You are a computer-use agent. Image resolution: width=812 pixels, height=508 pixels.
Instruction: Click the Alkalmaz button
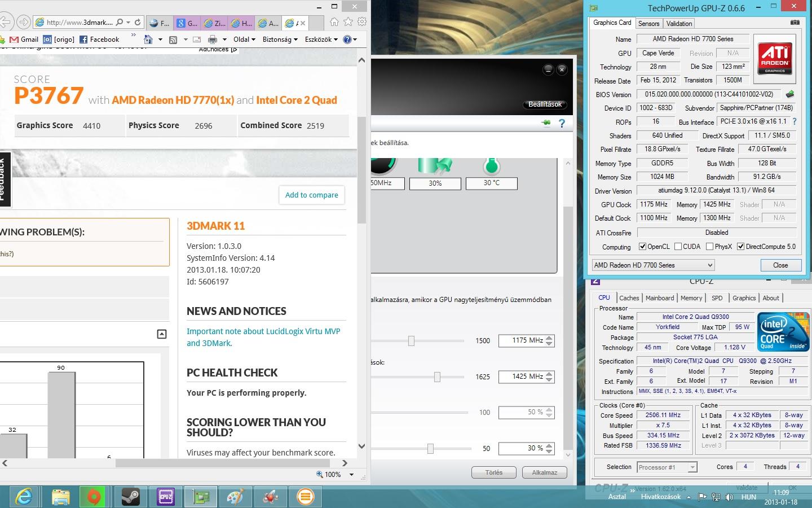(544, 472)
